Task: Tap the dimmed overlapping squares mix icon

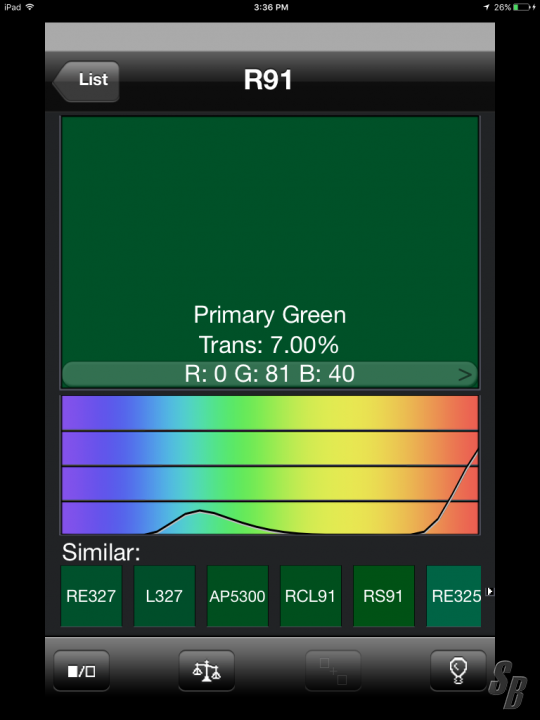Action: click(333, 670)
